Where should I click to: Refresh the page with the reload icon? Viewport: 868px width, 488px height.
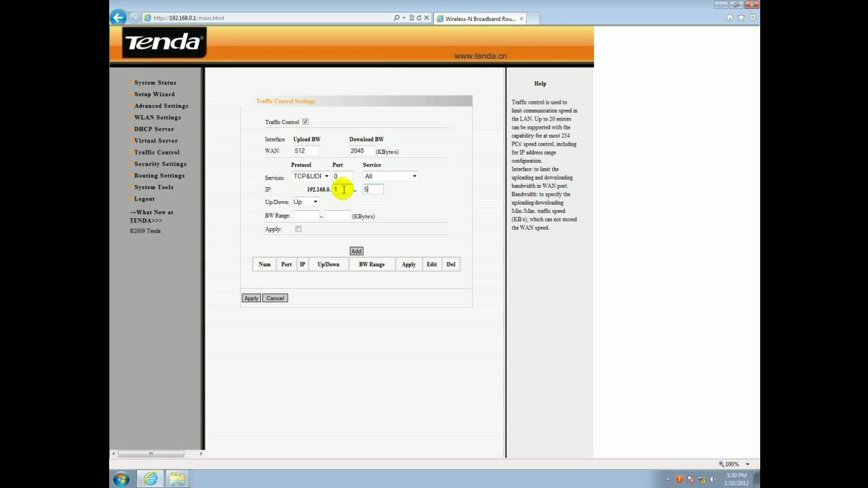pyautogui.click(x=418, y=18)
